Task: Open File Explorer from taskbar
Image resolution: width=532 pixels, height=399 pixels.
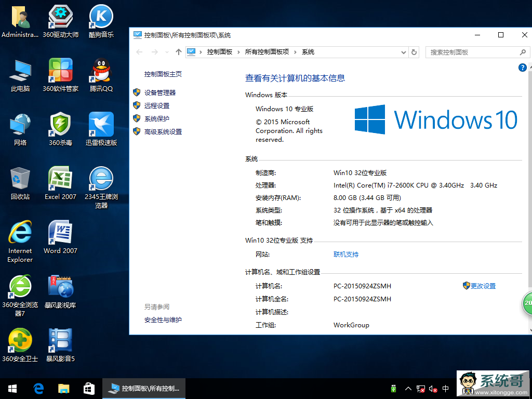Action: click(x=63, y=389)
